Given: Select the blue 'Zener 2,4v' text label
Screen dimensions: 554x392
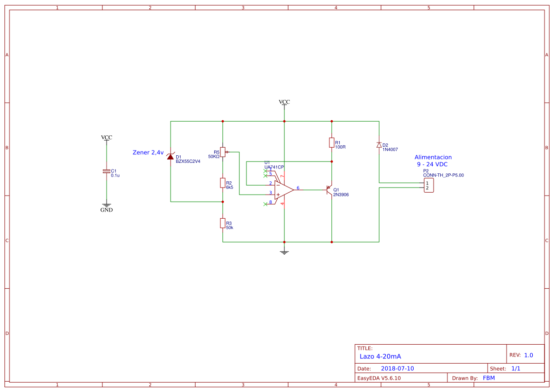Looking at the screenshot, I should click(x=148, y=152).
